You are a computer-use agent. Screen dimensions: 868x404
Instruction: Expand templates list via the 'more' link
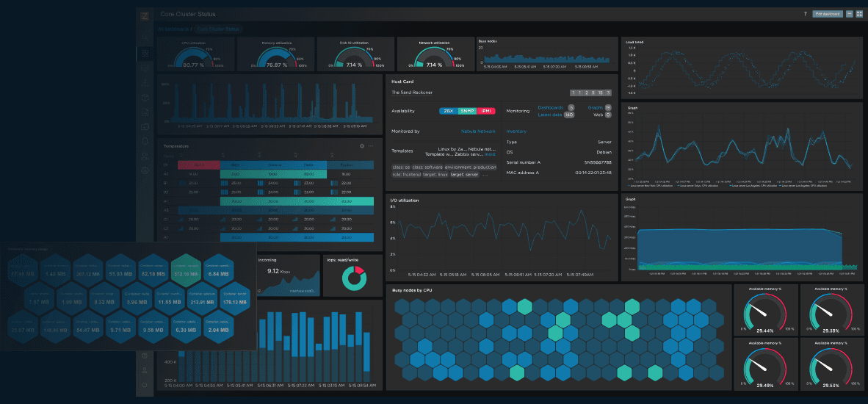coord(490,155)
